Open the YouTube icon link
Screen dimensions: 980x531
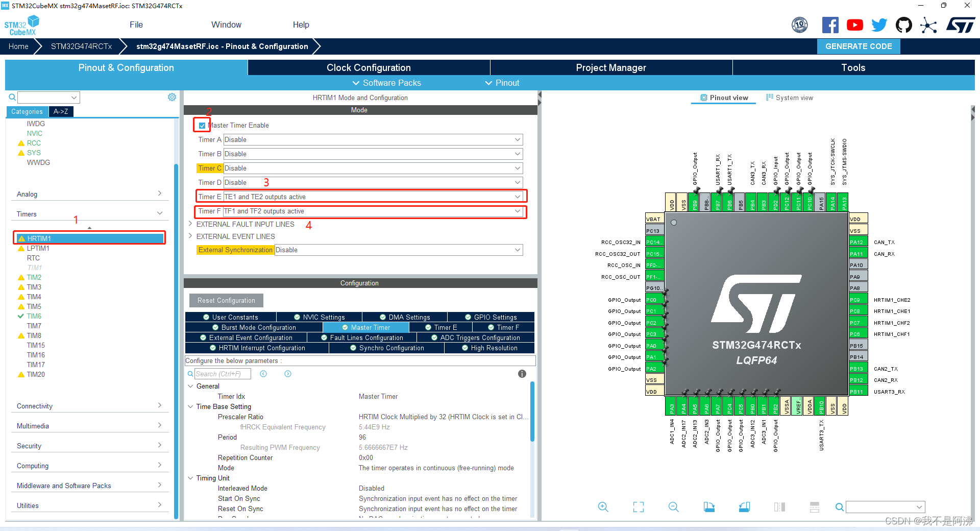(x=855, y=25)
